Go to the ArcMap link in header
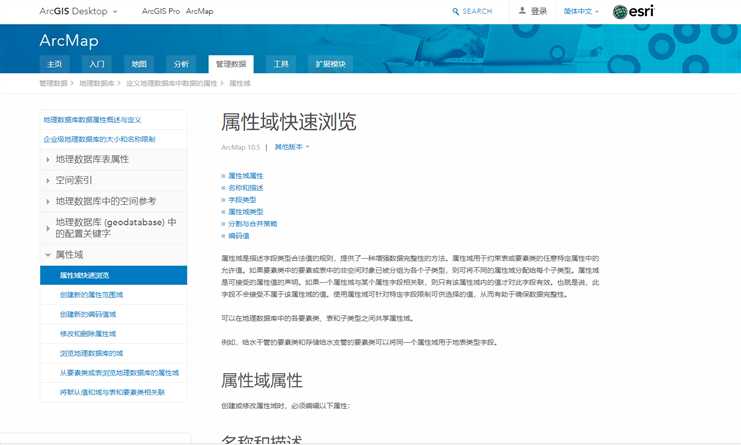The image size is (741, 445). (x=199, y=11)
